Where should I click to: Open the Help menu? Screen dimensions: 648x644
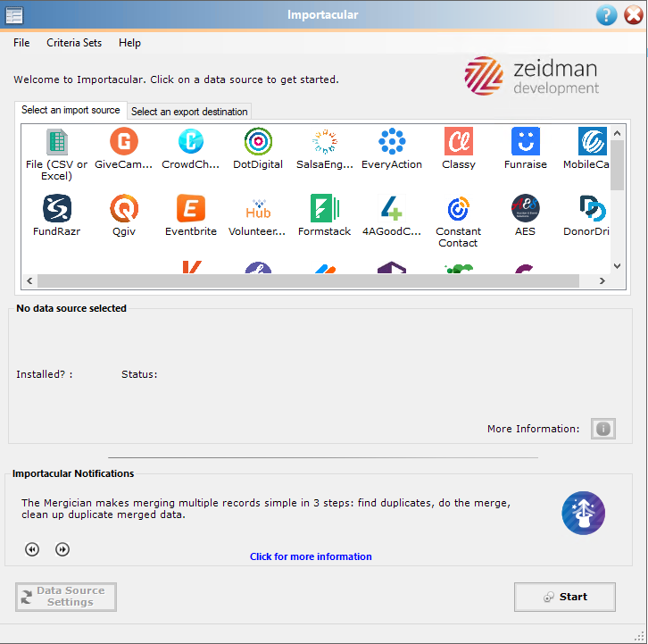(x=129, y=43)
